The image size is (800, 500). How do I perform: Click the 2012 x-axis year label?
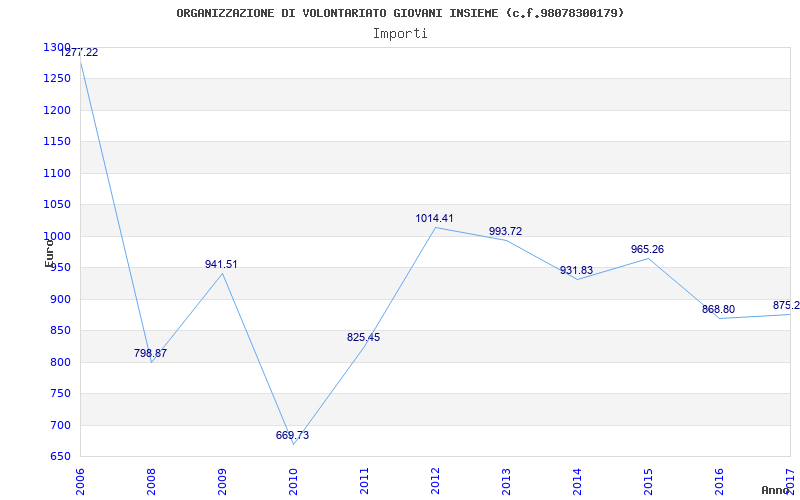tap(435, 482)
